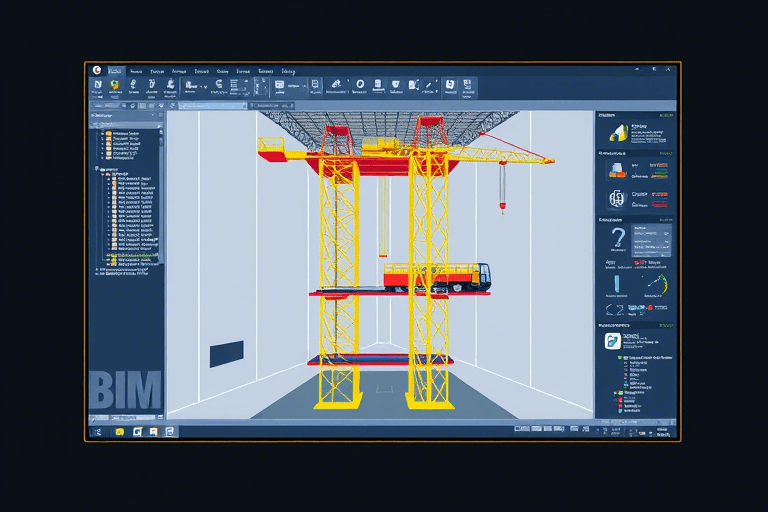768x512 pixels.
Task: Click the orange blocks icon in right panel
Action: click(617, 169)
